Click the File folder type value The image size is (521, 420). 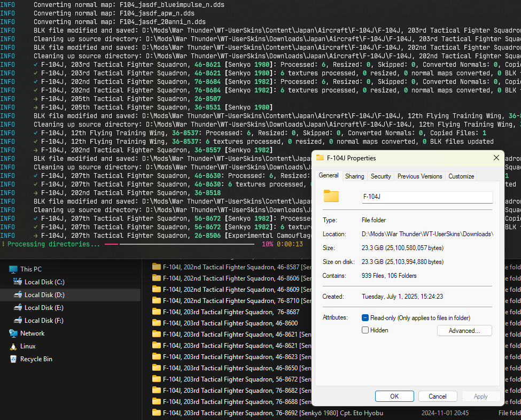pyautogui.click(x=374, y=220)
